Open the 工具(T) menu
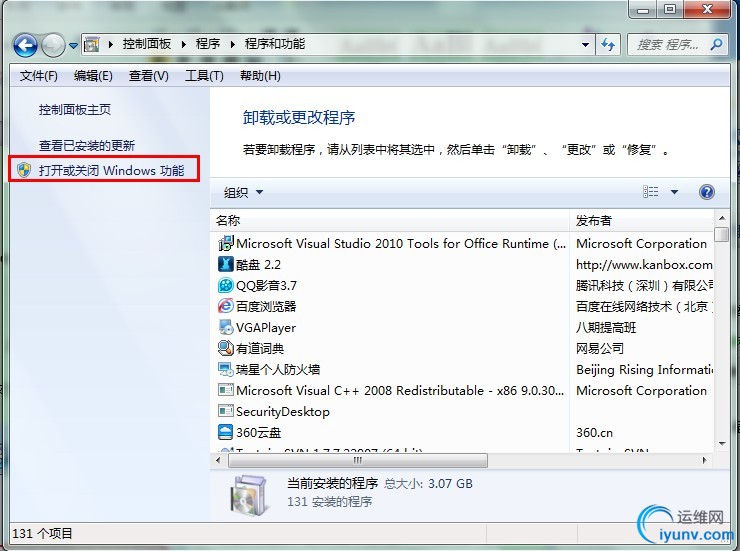This screenshot has width=740, height=551. click(x=204, y=76)
